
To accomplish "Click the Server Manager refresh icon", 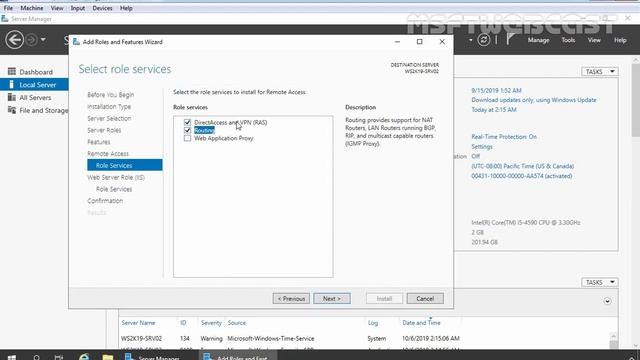I will point(484,40).
